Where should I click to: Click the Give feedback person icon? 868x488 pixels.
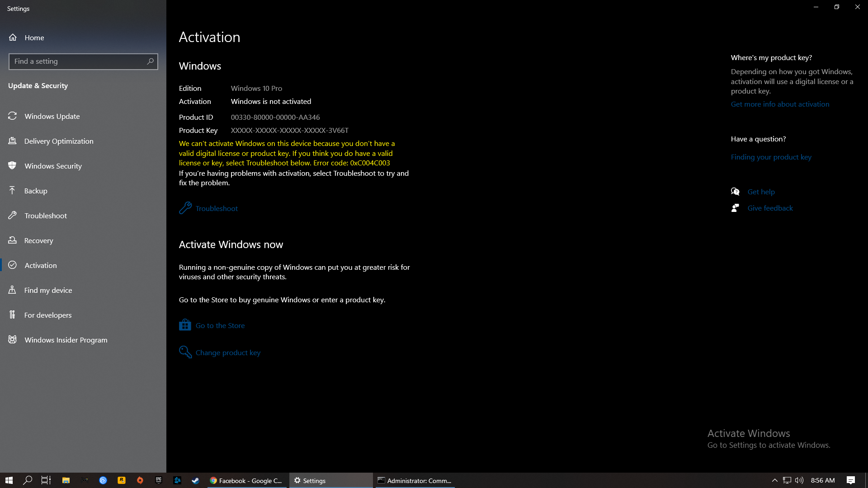click(735, 208)
